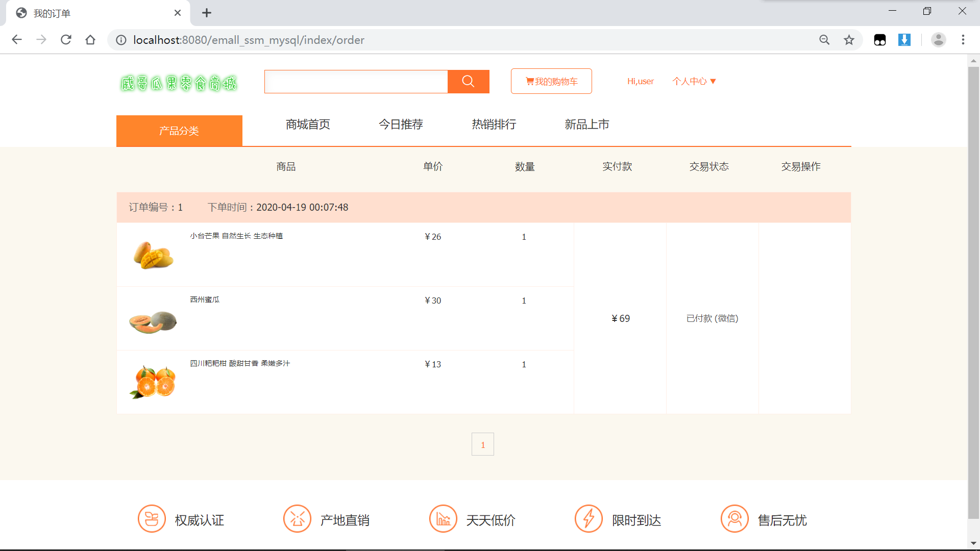This screenshot has width=980, height=551.
Task: Go to 商城首页 tab
Action: point(308,124)
